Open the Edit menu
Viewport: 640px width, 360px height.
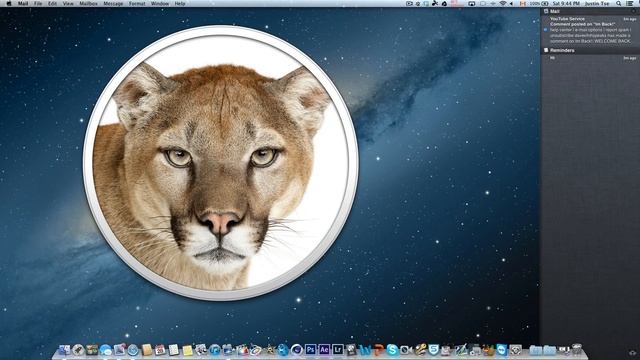coord(52,3)
